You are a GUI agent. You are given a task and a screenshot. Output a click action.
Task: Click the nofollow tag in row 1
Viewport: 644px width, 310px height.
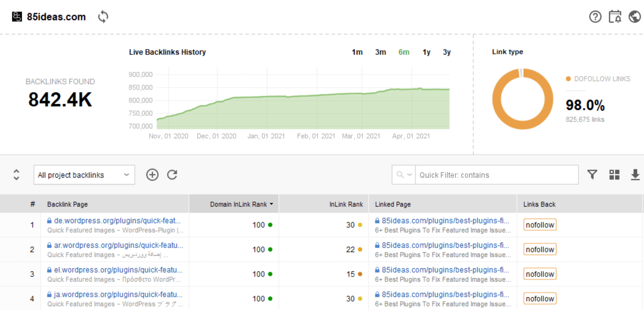point(540,225)
